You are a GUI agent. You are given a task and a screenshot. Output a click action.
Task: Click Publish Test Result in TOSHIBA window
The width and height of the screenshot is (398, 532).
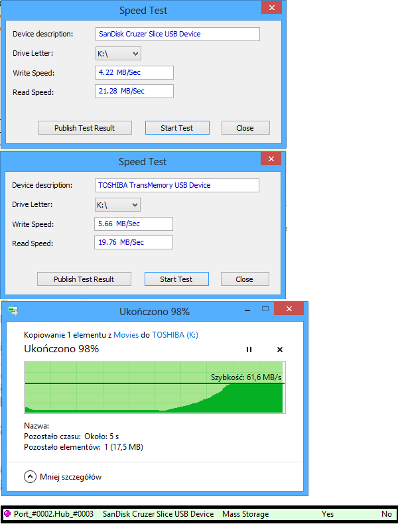click(84, 279)
